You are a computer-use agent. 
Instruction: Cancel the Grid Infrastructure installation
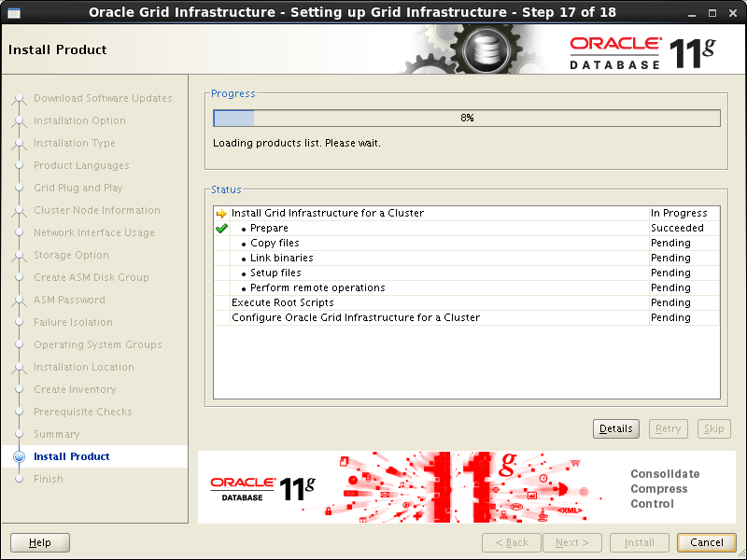click(x=707, y=543)
